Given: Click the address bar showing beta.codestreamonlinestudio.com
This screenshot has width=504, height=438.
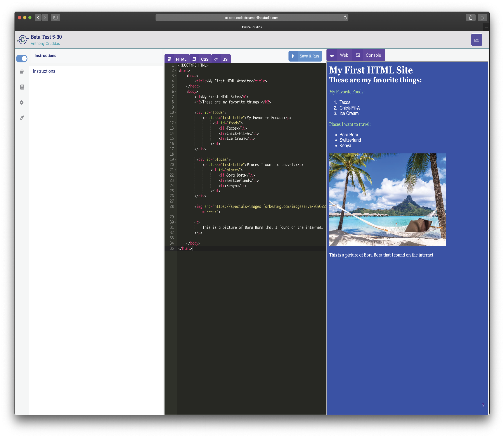Looking at the screenshot, I should (x=252, y=17).
